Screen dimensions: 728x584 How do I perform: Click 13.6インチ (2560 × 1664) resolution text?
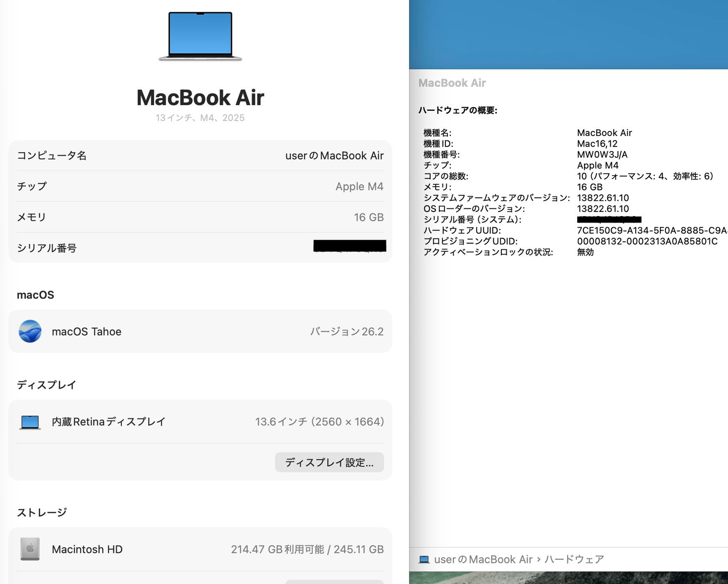pos(319,422)
